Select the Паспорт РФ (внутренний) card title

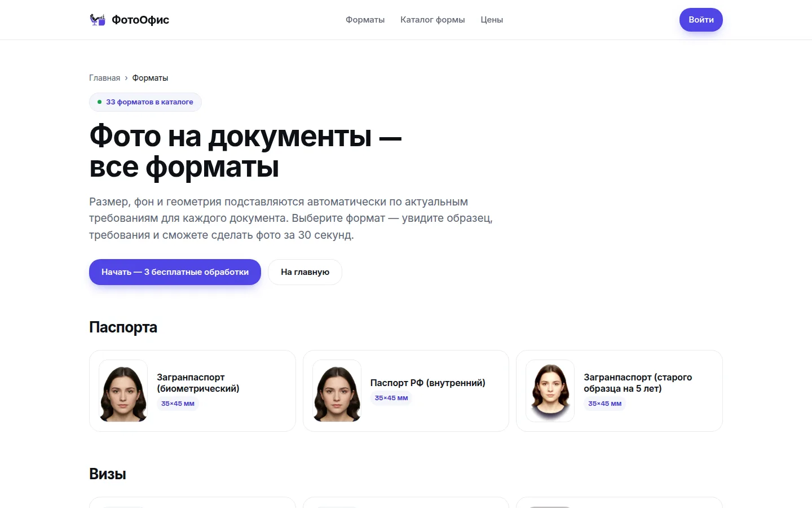point(428,383)
